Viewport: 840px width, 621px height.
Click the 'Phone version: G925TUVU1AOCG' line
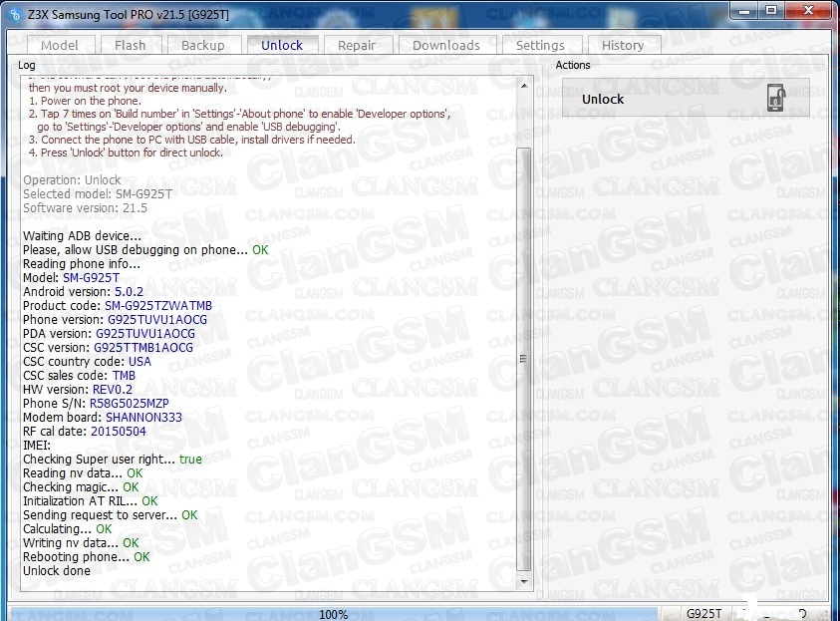pos(115,319)
